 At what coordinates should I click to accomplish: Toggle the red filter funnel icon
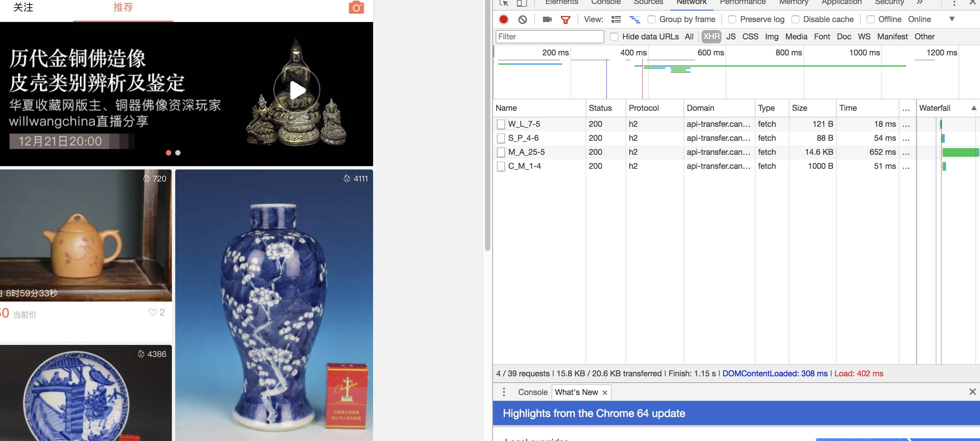565,19
